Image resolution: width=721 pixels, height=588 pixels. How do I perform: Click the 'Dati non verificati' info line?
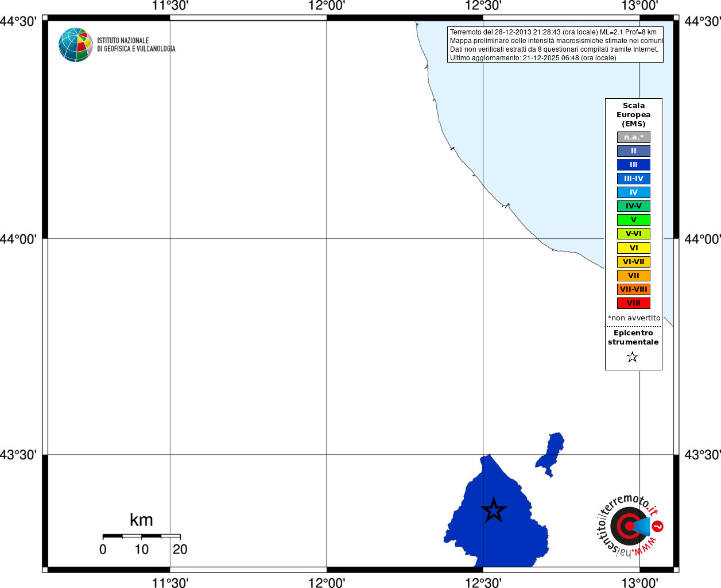pyautogui.click(x=555, y=49)
